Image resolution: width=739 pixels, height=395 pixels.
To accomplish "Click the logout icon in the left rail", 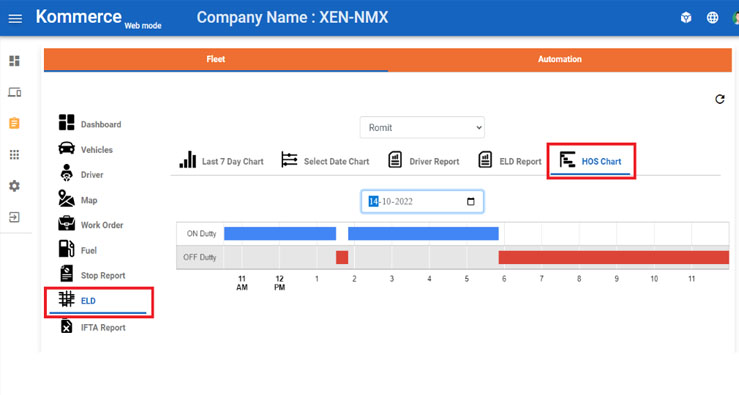I will coord(15,217).
